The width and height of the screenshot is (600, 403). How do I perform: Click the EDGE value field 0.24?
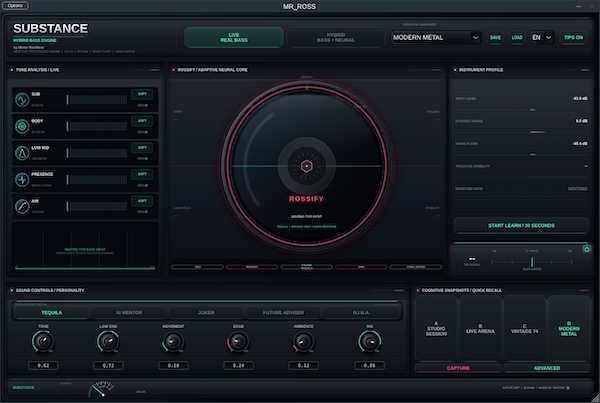(238, 365)
